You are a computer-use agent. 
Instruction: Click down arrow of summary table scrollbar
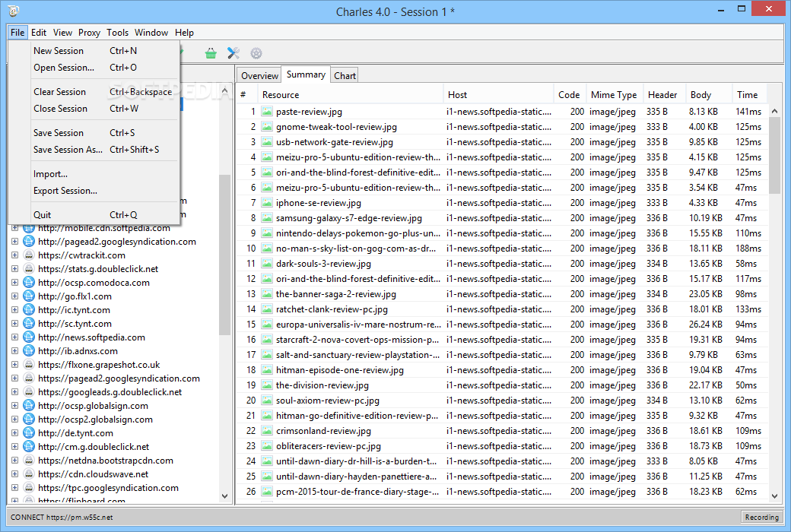tap(774, 496)
